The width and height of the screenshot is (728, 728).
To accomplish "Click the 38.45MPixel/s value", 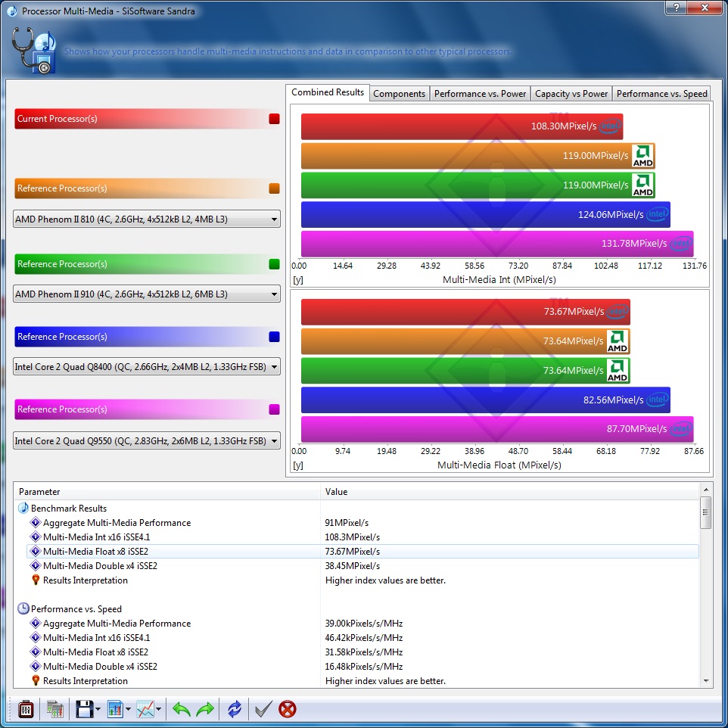I will click(x=353, y=565).
